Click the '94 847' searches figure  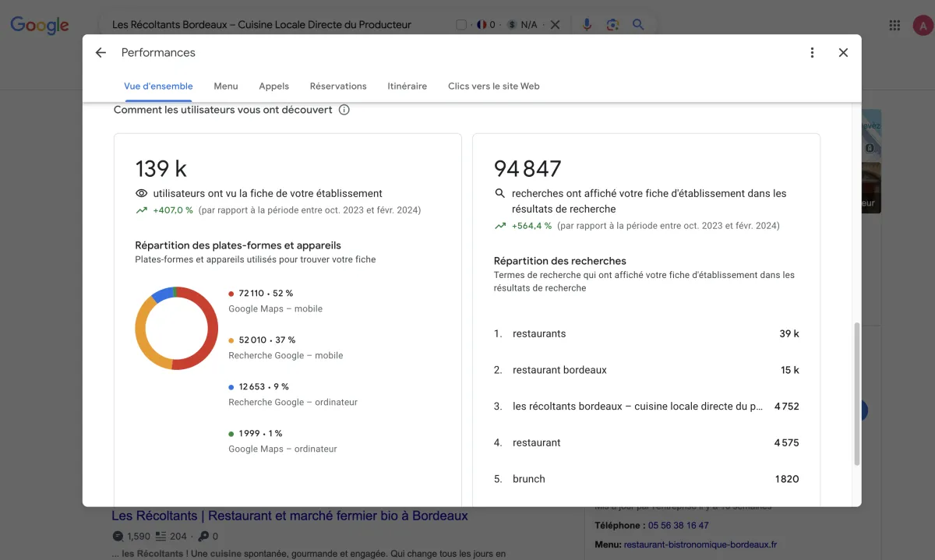(527, 169)
